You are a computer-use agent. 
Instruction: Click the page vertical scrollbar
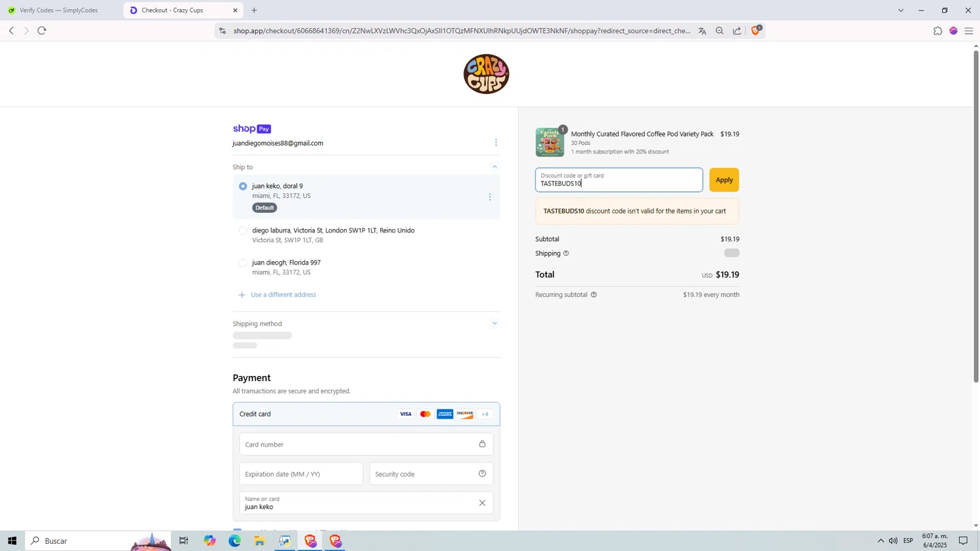(976, 215)
